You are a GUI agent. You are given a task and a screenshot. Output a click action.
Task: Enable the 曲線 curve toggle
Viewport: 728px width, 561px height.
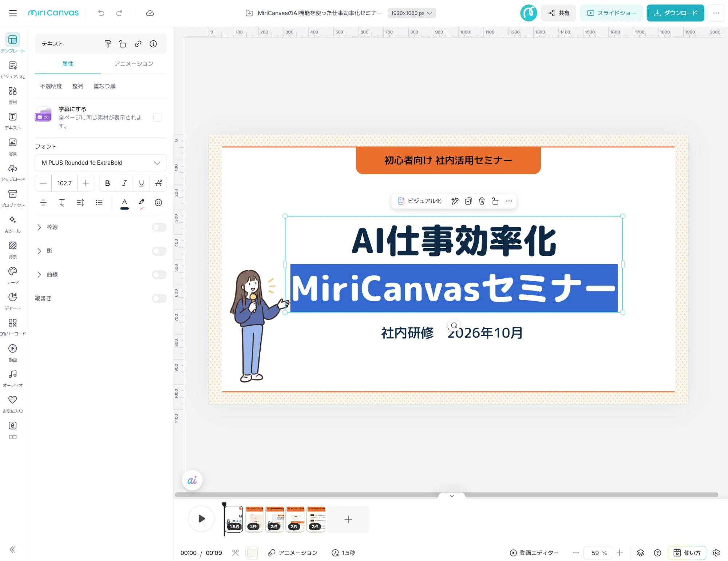[x=159, y=275]
